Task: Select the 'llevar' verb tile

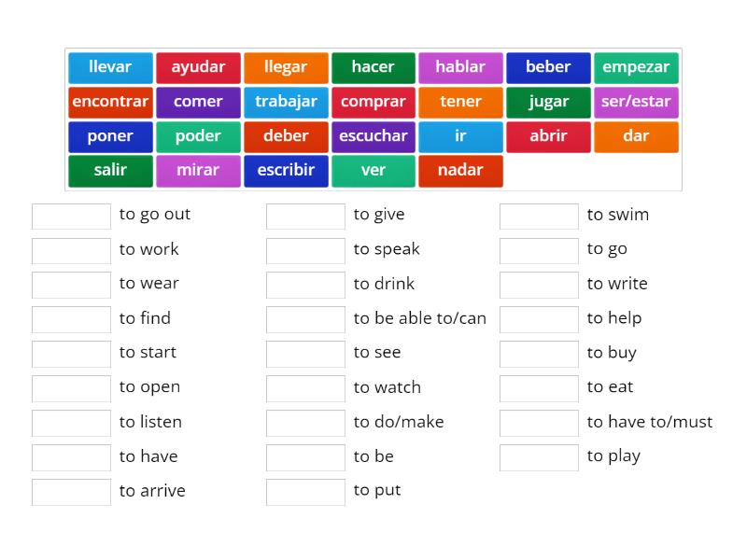Action: [x=110, y=67]
